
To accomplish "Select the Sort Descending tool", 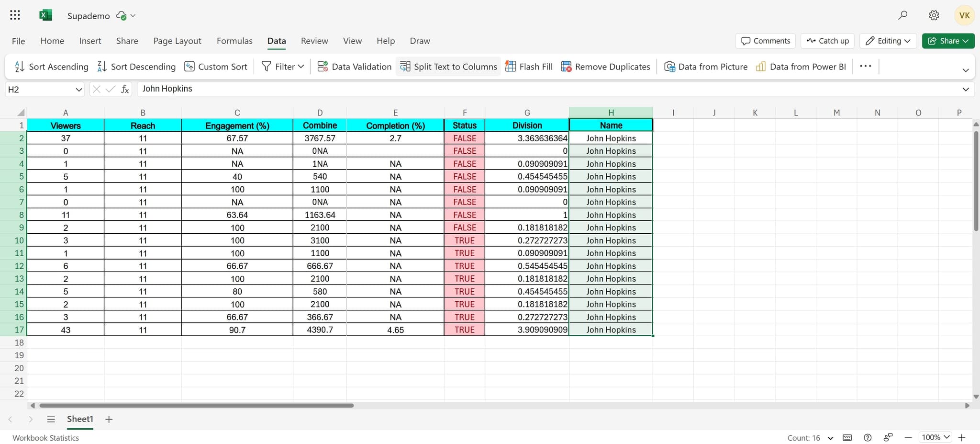I will [136, 67].
